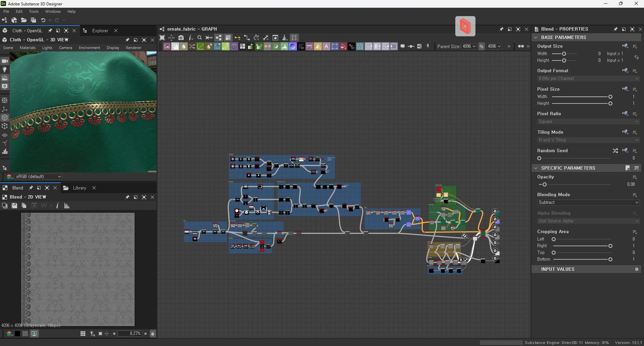
Task: Open a package with folder icon
Action: (24, 20)
